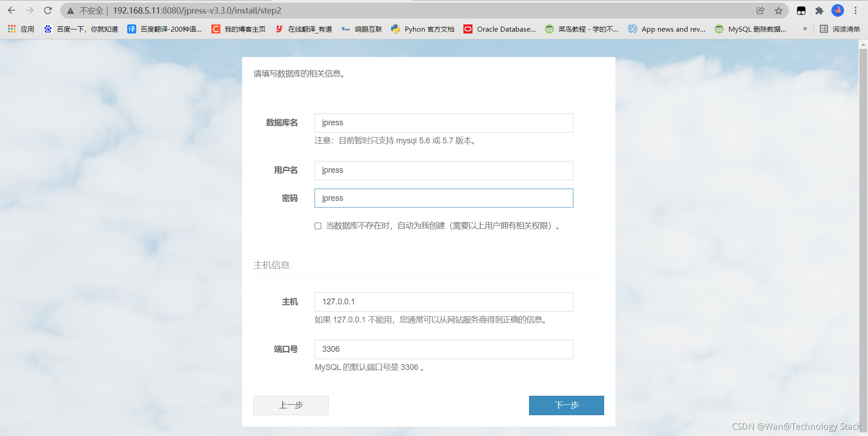This screenshot has height=436, width=868.
Task: Click the browser forward arrow
Action: (30, 10)
